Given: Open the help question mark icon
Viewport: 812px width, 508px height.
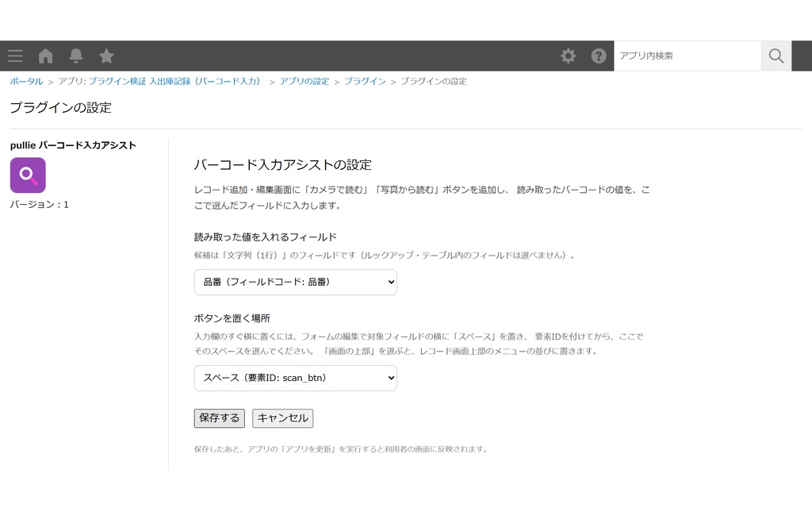Looking at the screenshot, I should point(599,56).
